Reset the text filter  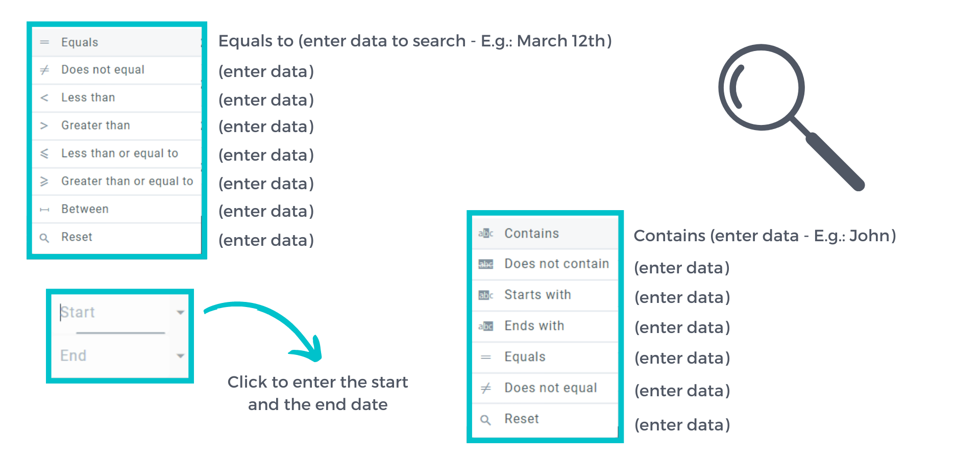[x=521, y=419]
